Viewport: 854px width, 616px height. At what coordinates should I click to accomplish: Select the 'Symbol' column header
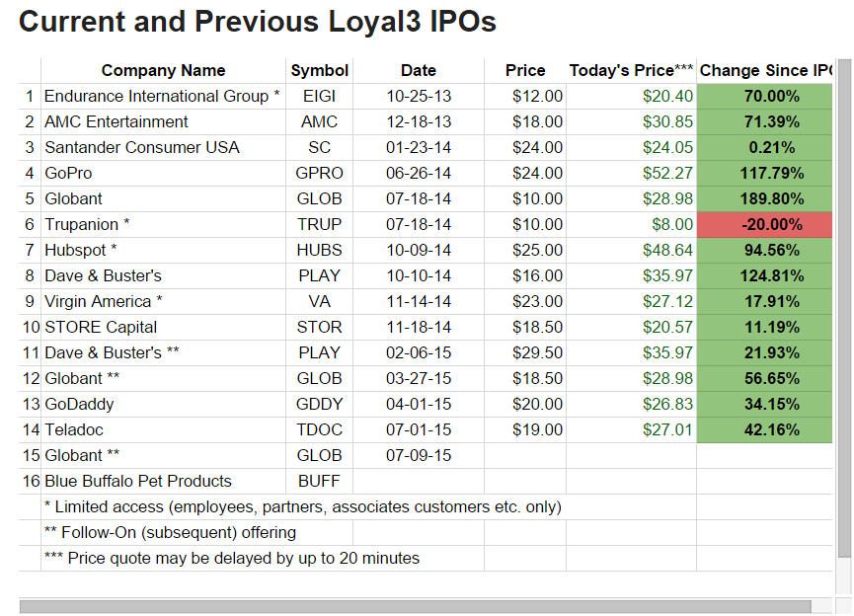click(x=319, y=71)
